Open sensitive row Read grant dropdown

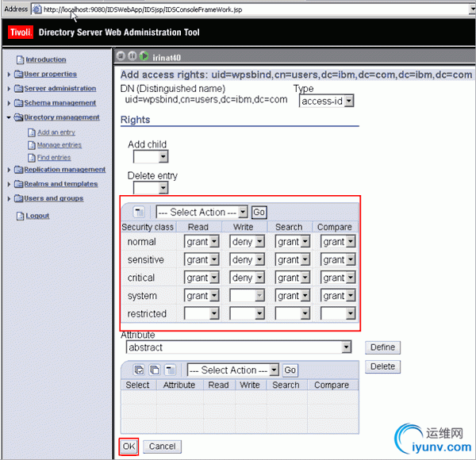pyautogui.click(x=202, y=259)
